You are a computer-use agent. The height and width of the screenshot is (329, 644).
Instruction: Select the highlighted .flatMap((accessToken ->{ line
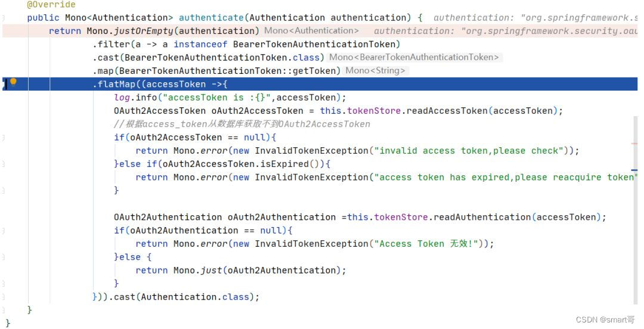320,84
